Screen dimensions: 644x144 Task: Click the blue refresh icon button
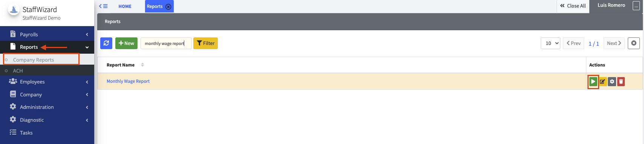pyautogui.click(x=106, y=43)
